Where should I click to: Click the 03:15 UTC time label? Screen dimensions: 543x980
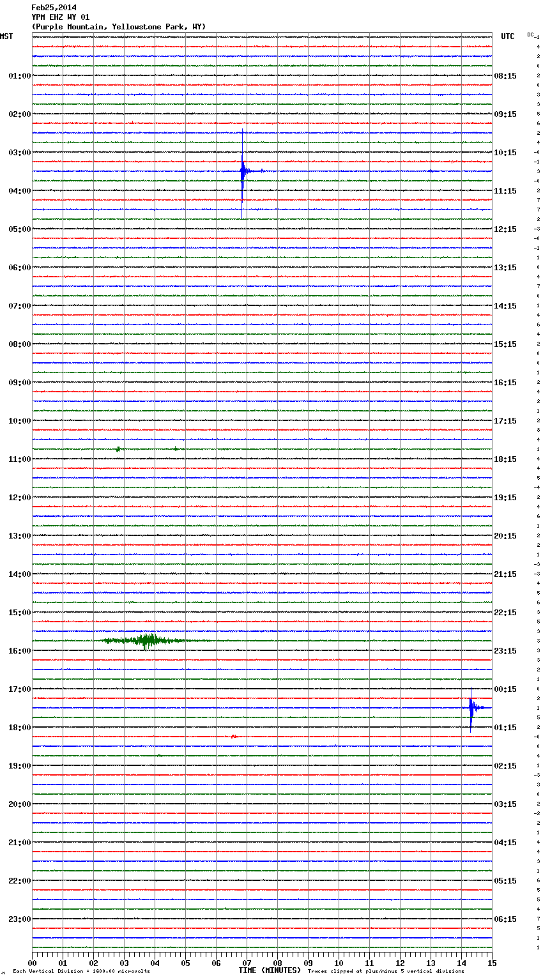tap(505, 804)
